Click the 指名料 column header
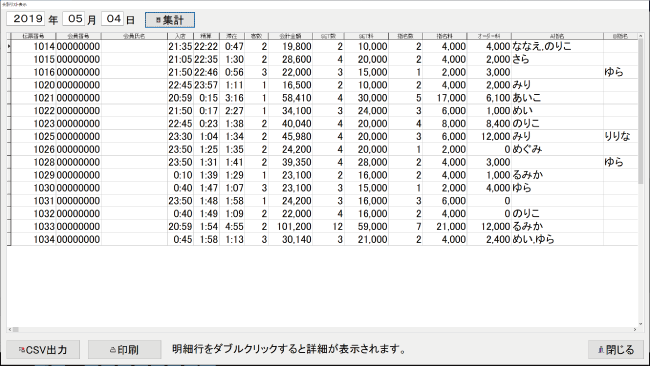 (444, 36)
